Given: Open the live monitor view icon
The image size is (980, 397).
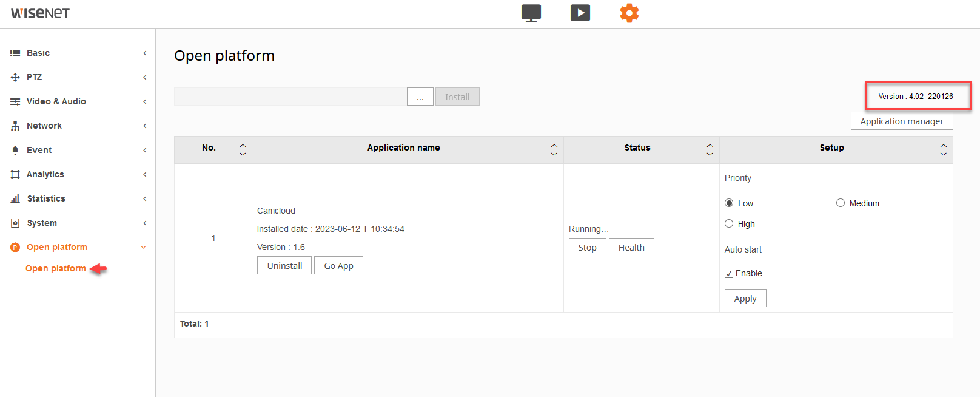Looking at the screenshot, I should [x=531, y=13].
